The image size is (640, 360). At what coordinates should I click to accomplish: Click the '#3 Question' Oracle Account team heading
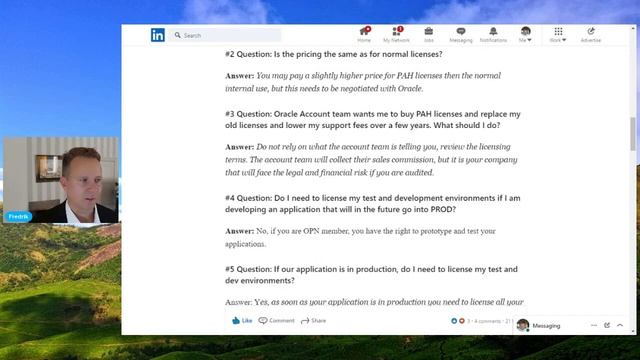coord(373,120)
